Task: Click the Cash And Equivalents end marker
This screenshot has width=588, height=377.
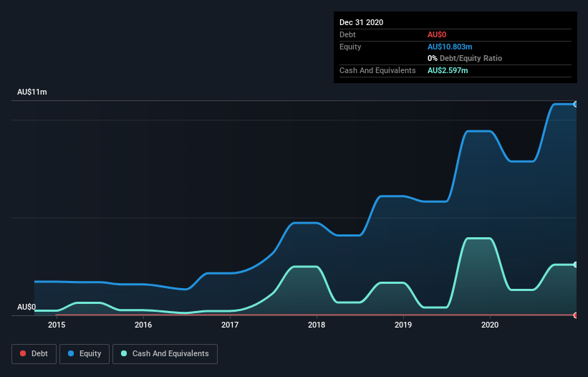Action: (x=576, y=265)
